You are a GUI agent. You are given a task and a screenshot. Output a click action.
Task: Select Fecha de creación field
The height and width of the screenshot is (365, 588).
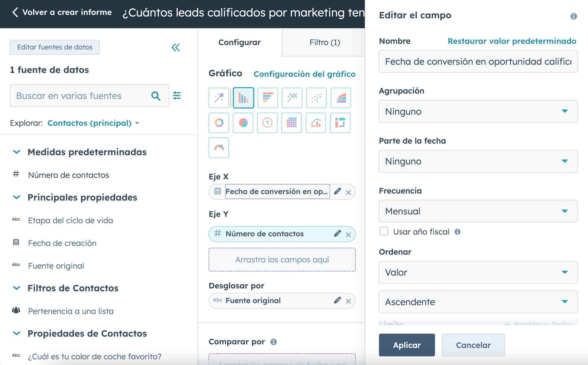pos(62,243)
